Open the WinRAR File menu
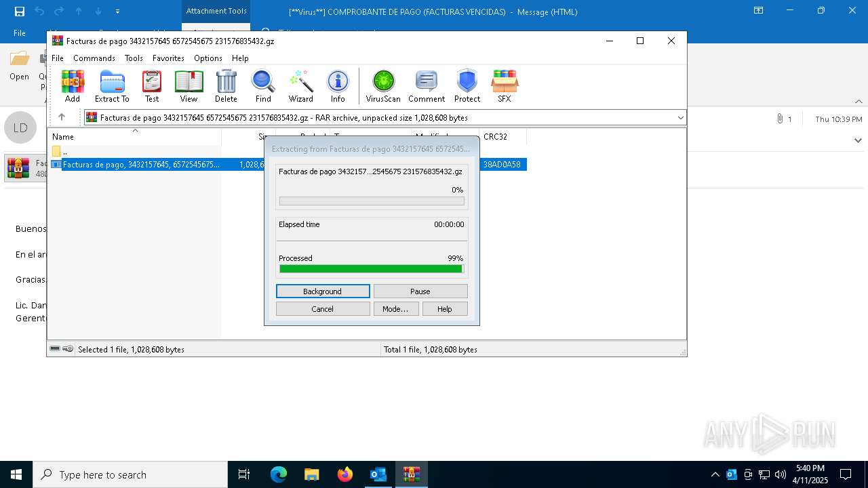The image size is (868, 488). click(58, 58)
